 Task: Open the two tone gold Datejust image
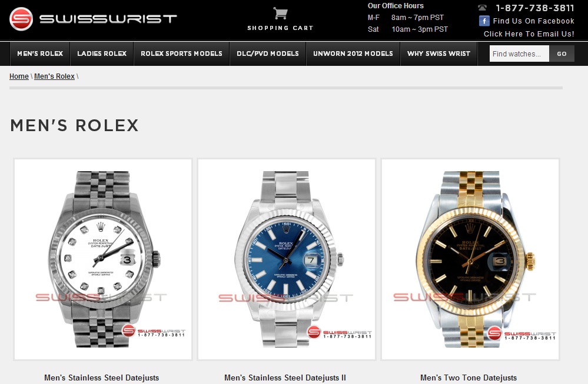tap(470, 259)
